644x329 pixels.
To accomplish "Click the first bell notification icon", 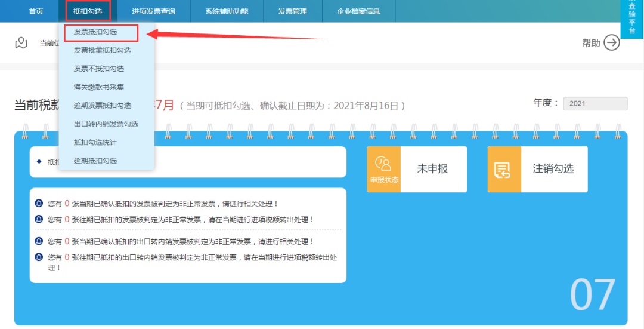I will coord(39,204).
